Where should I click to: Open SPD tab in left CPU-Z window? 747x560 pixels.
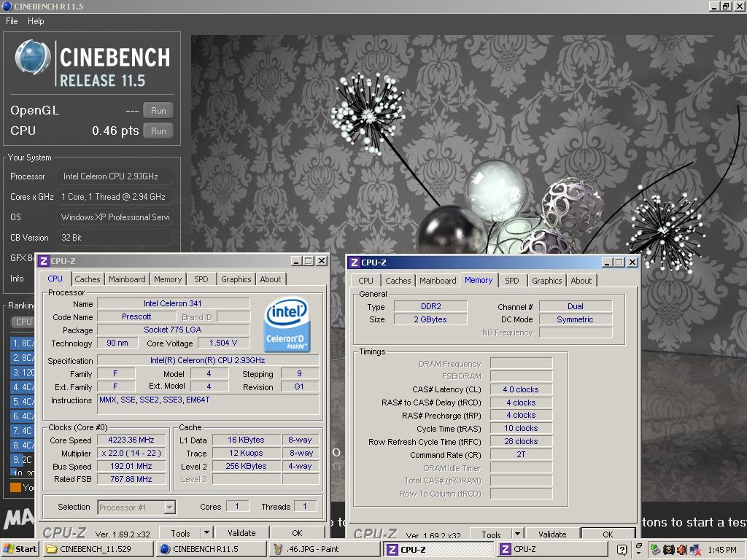pos(201,279)
